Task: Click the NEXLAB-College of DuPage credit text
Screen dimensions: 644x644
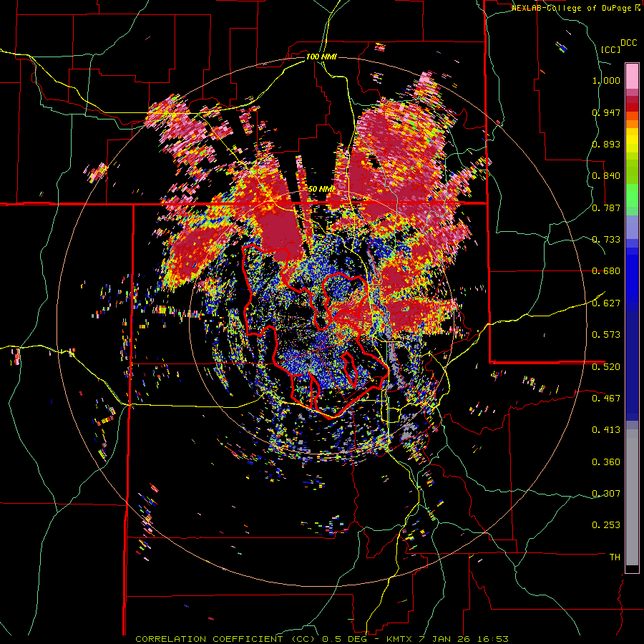Action: tap(571, 8)
